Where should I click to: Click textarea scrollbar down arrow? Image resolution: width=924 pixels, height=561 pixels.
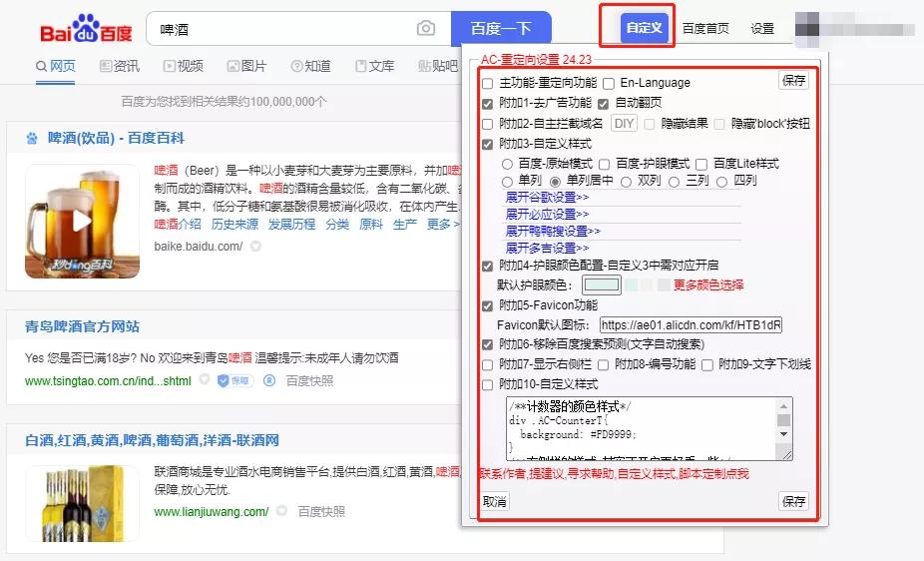click(783, 434)
